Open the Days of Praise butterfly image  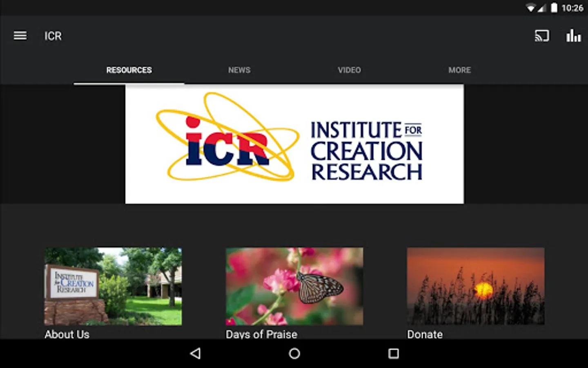click(294, 286)
